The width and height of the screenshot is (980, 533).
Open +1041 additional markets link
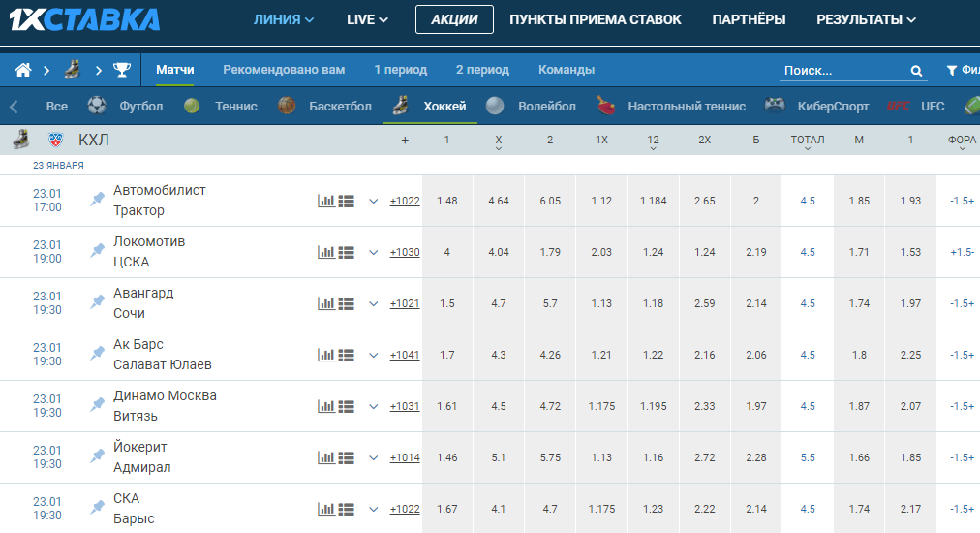coord(405,355)
